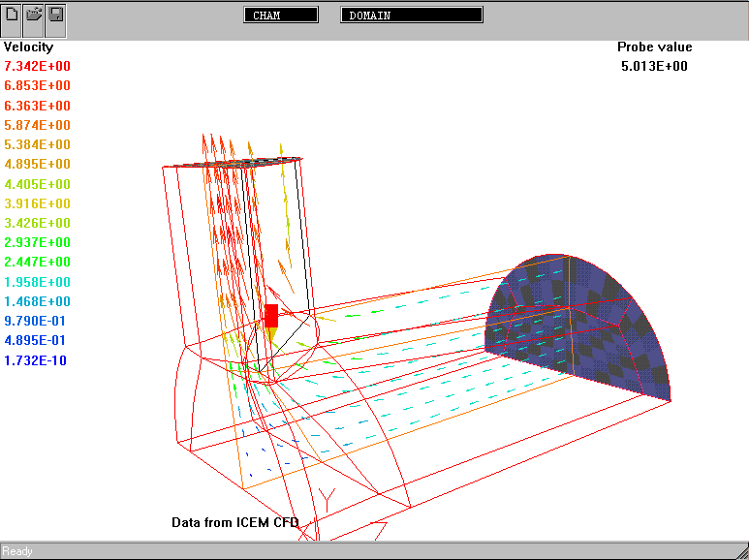The height and width of the screenshot is (560, 749).
Task: Click the yellow probe cone below the red marker
Action: tap(271, 334)
